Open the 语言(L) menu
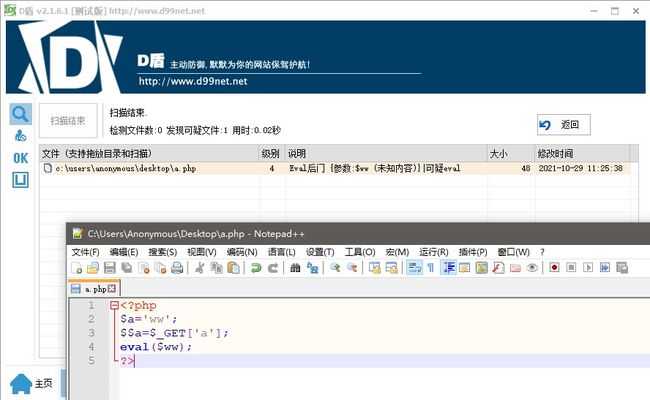The height and width of the screenshot is (400, 650). click(x=281, y=252)
